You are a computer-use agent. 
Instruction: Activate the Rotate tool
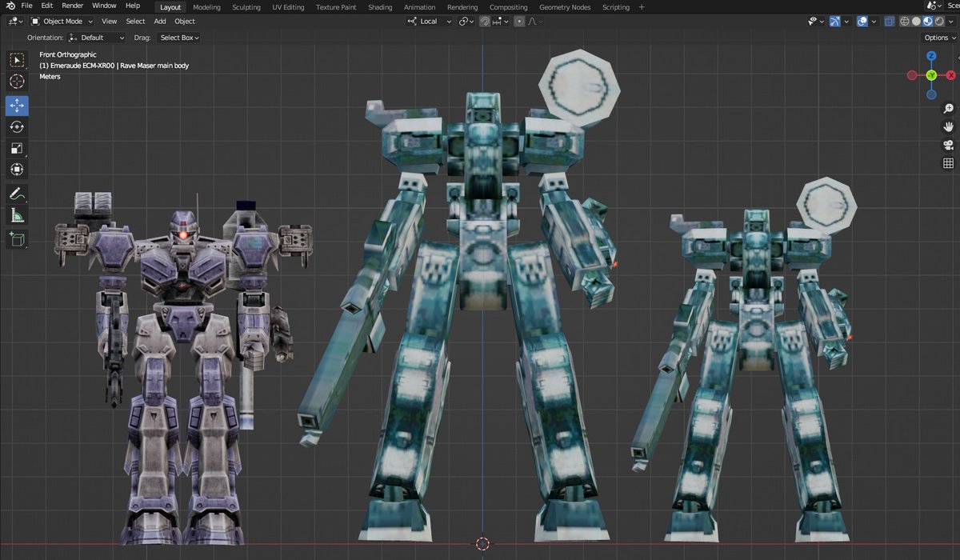click(x=17, y=127)
